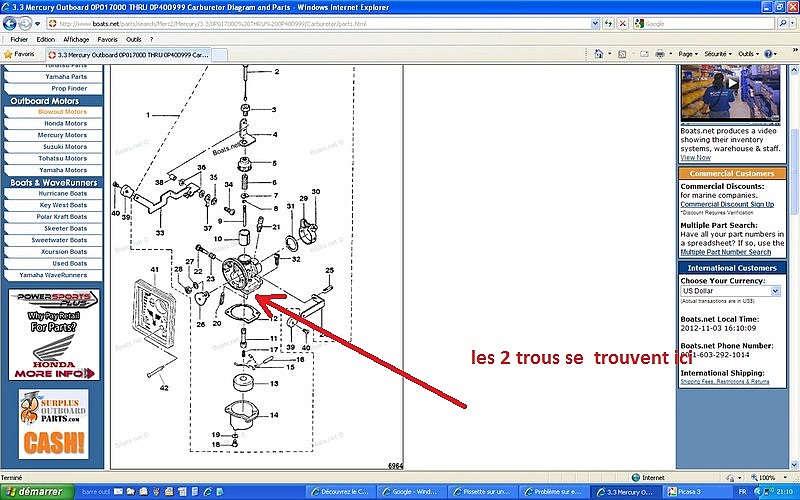Click the search magnifier button
The width and height of the screenshot is (800, 500).
783,23
